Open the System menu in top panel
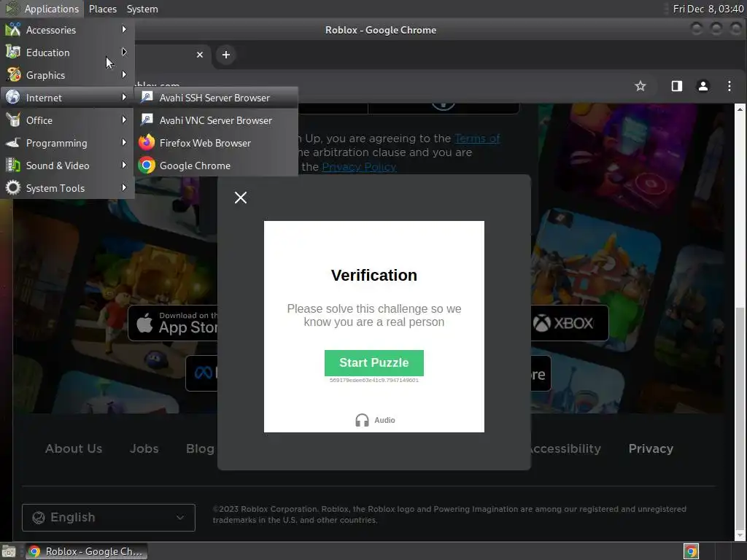This screenshot has width=747, height=560. [x=142, y=9]
